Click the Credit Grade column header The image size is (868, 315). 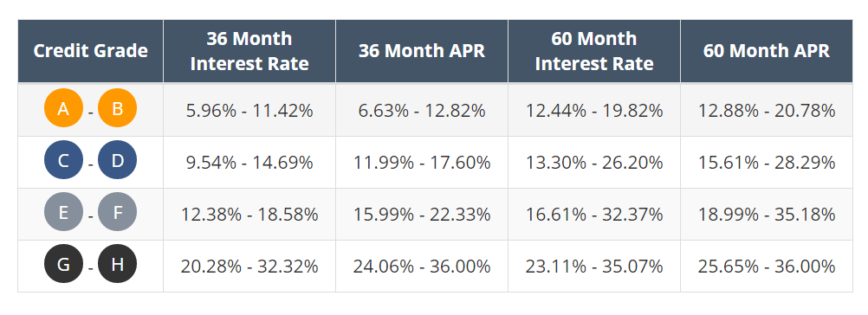(x=91, y=51)
